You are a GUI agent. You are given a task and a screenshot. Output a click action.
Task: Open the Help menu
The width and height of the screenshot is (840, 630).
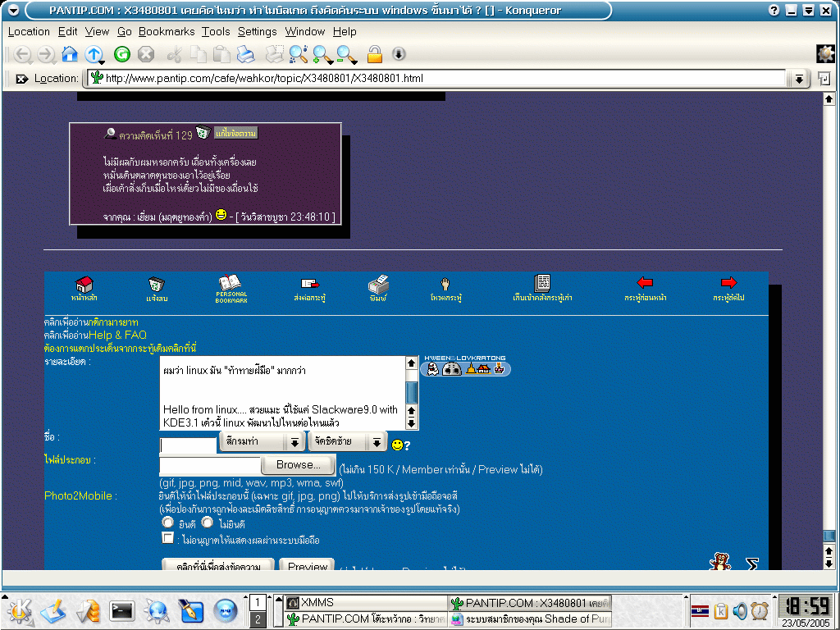[x=345, y=32]
